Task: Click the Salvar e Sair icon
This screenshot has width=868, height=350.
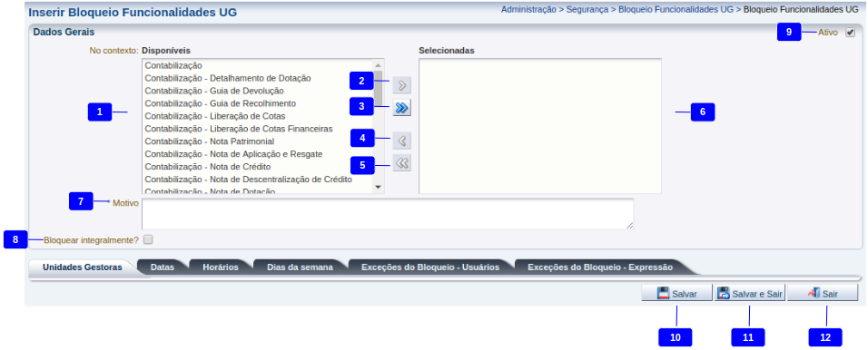Action: [723, 294]
